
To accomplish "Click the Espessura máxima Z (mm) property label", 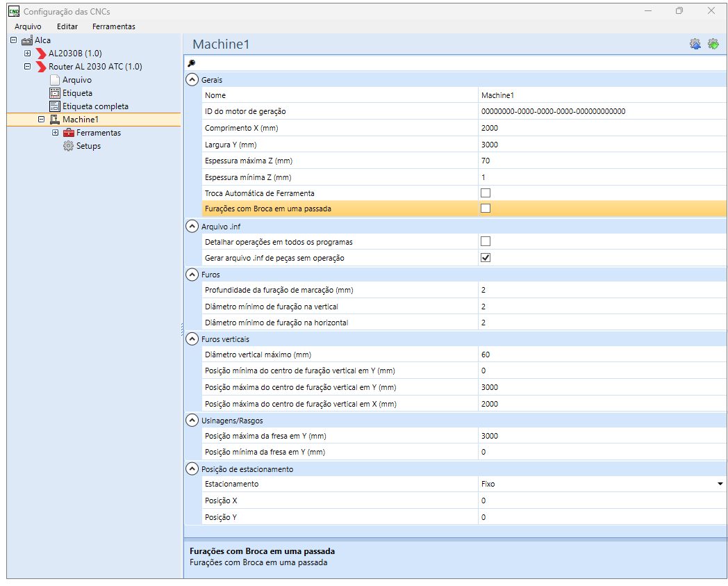I will [x=249, y=161].
